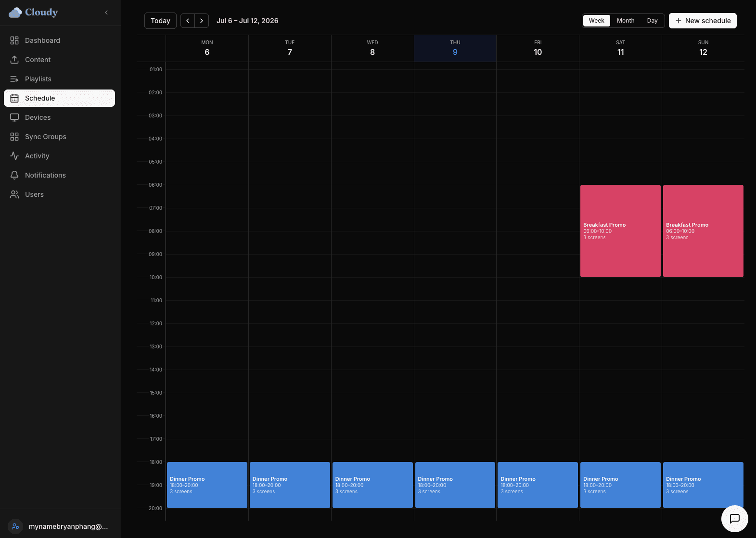Select the TUE 7 day header

290,48
